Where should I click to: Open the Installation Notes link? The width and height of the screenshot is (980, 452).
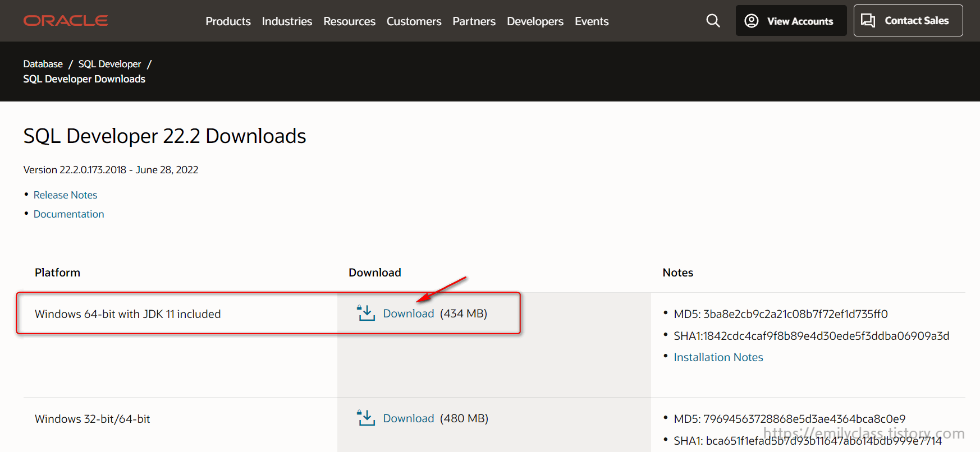[718, 357]
